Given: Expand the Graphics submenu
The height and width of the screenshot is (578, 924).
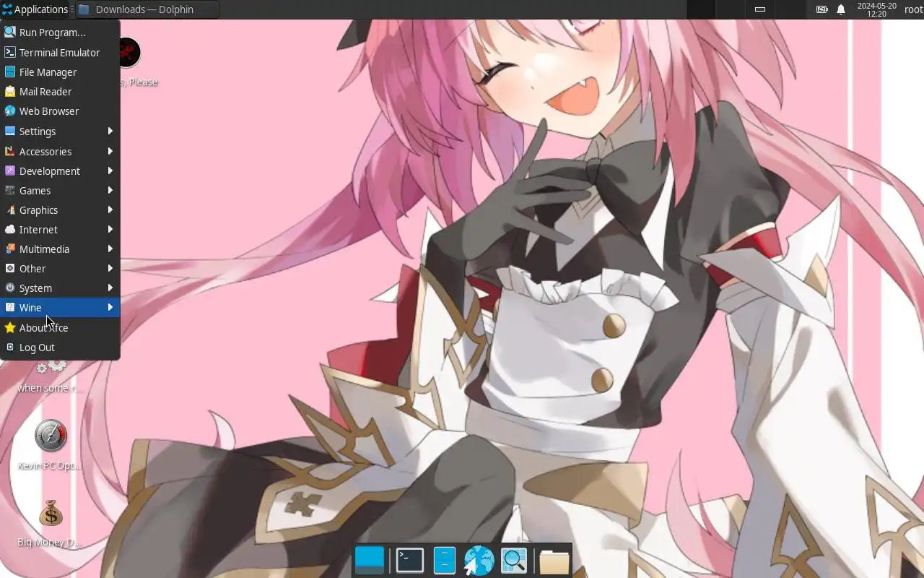Looking at the screenshot, I should point(60,210).
